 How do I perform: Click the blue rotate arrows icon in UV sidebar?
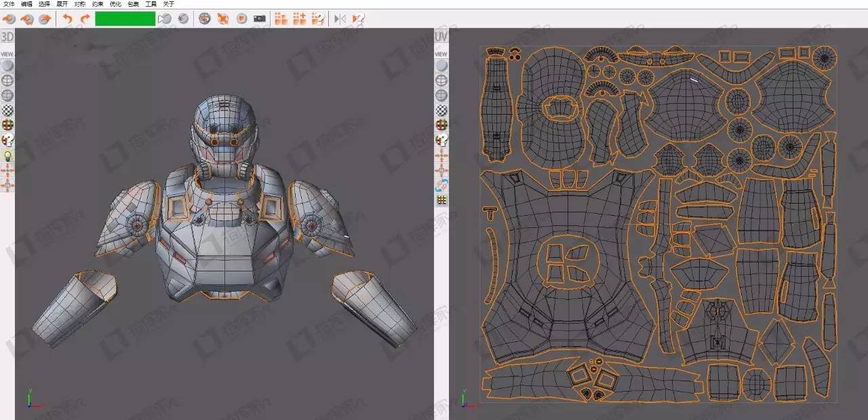441,185
